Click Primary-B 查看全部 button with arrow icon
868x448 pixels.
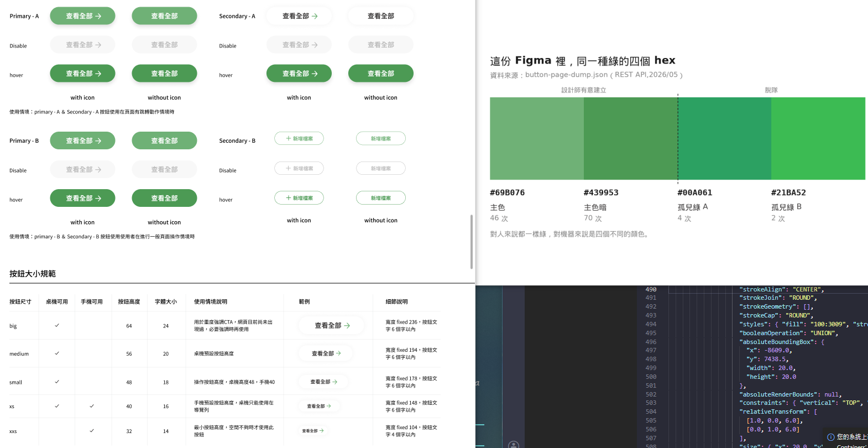point(82,140)
